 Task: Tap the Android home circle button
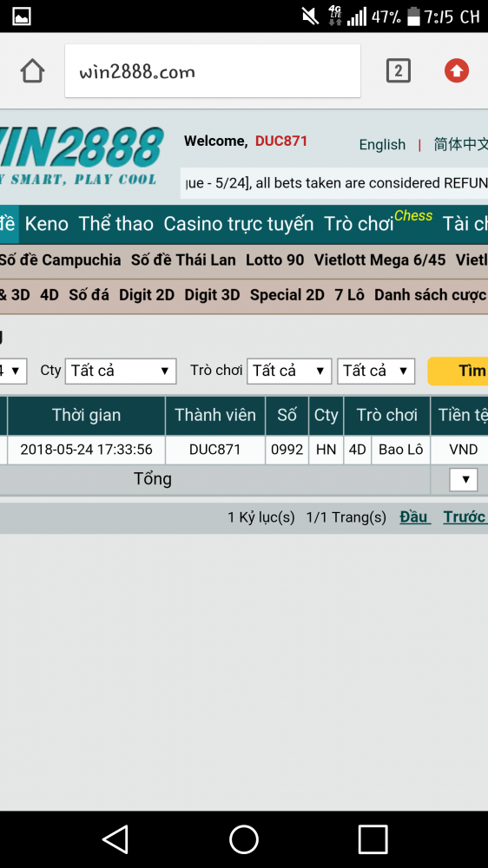(x=244, y=839)
